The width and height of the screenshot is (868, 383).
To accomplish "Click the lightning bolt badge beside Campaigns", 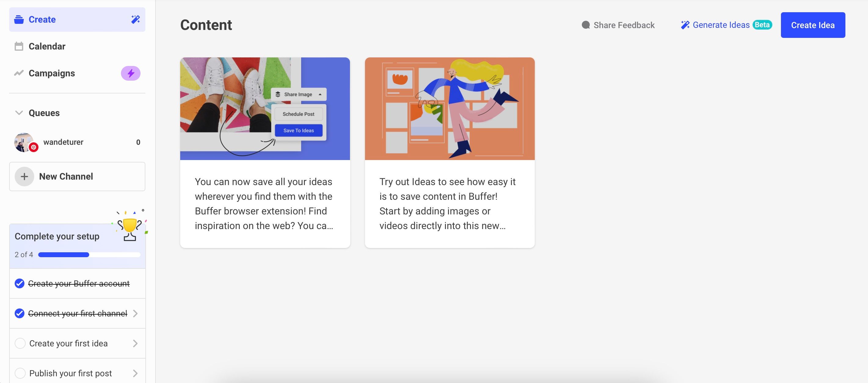I will pos(131,73).
